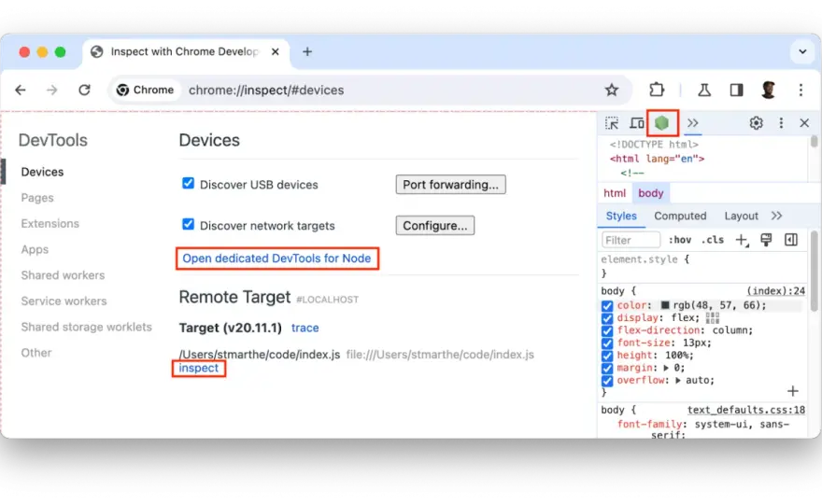Open the Pages sidebar section
This screenshot has height=504, width=822.
(x=37, y=198)
